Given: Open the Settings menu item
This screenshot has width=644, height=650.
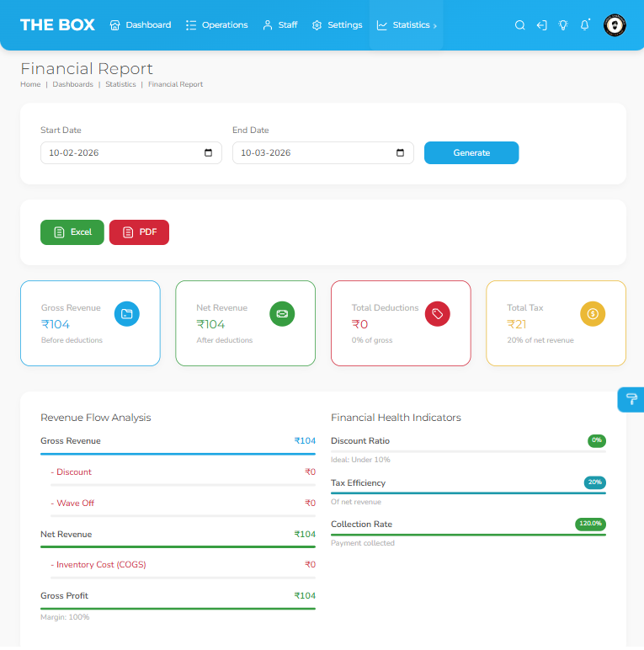Looking at the screenshot, I should [337, 25].
